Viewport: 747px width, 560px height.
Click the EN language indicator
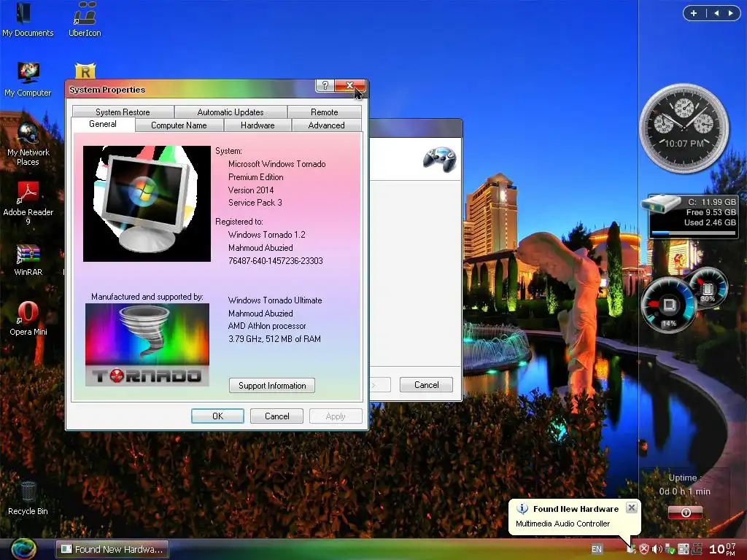tap(597, 549)
